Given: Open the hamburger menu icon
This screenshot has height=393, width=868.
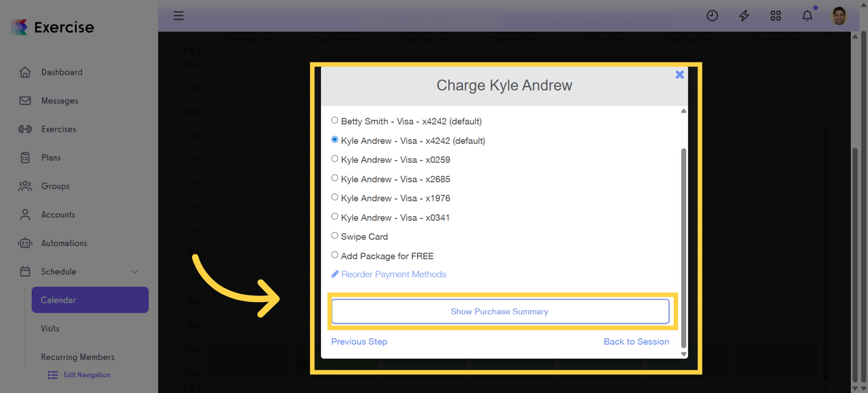Looking at the screenshot, I should point(179,16).
